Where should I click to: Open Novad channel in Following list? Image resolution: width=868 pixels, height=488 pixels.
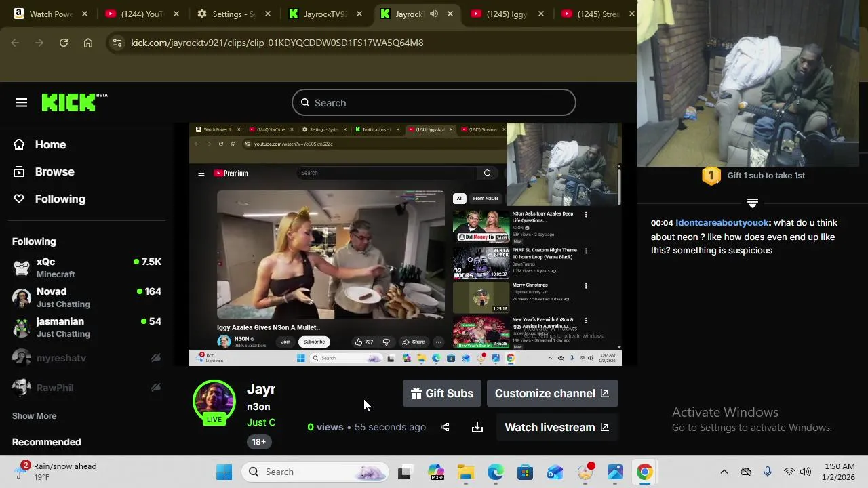point(87,298)
